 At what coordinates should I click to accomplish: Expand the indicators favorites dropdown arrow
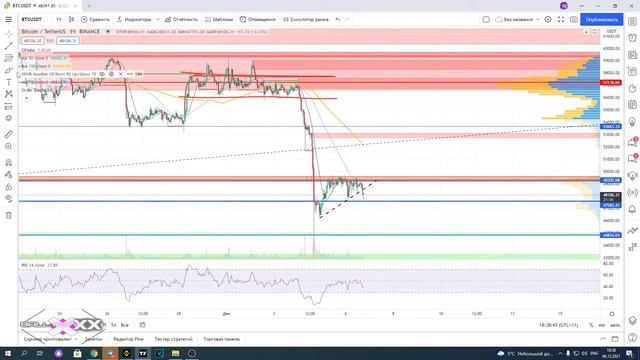click(x=158, y=19)
